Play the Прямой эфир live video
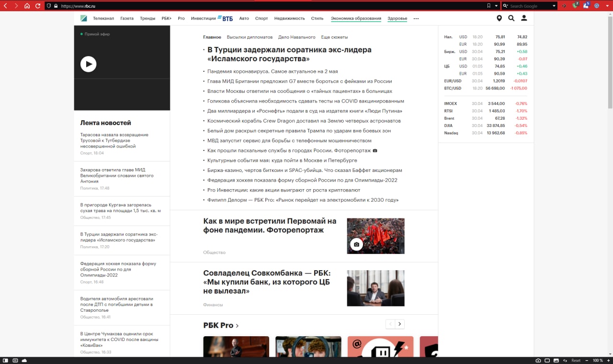Screen dimensions: 613x364 pyautogui.click(x=88, y=64)
